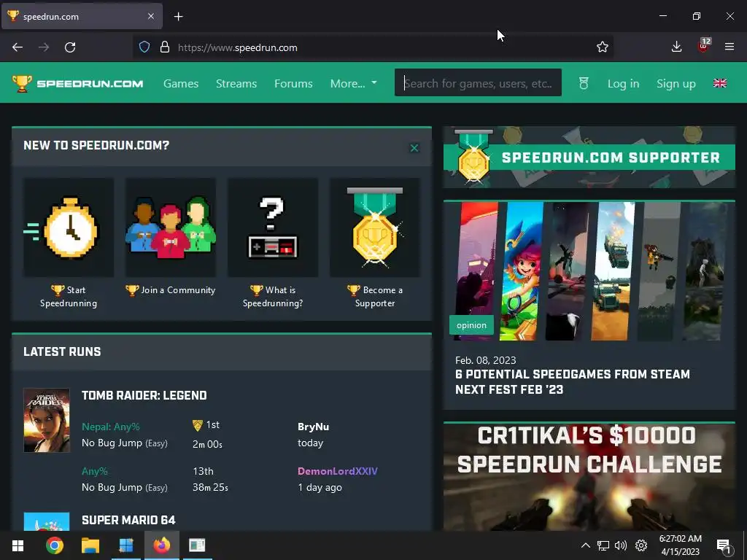747x560 pixels.
Task: Open the 6 Potential Speedgames article headline
Action: [573, 382]
